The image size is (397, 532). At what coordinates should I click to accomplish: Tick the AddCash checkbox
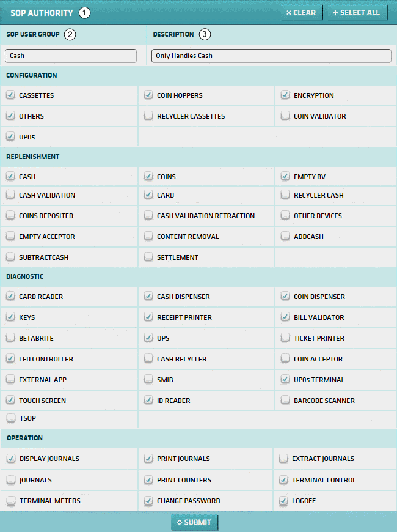285,237
